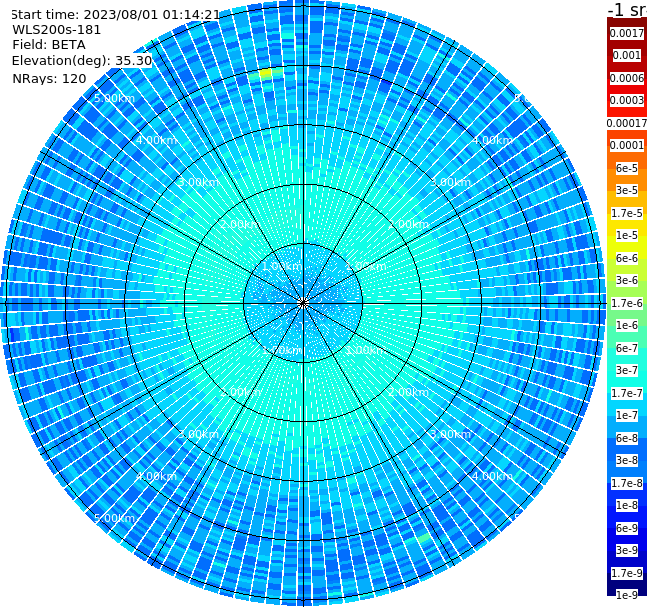Click the 5.00km range label in upper-left quadrant
Viewport: 647px width, 607px height.
point(114,98)
